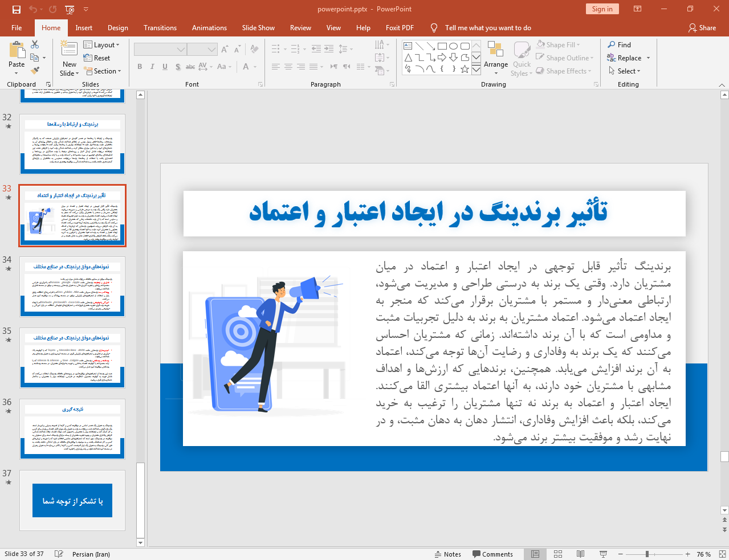Toggle Strikethrough formatting

(x=190, y=67)
